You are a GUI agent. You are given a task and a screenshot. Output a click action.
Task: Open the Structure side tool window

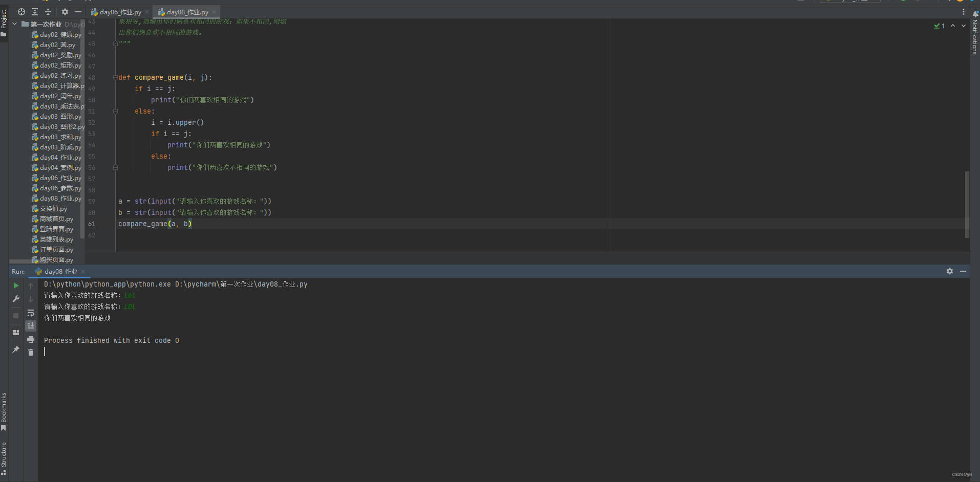click(4, 459)
